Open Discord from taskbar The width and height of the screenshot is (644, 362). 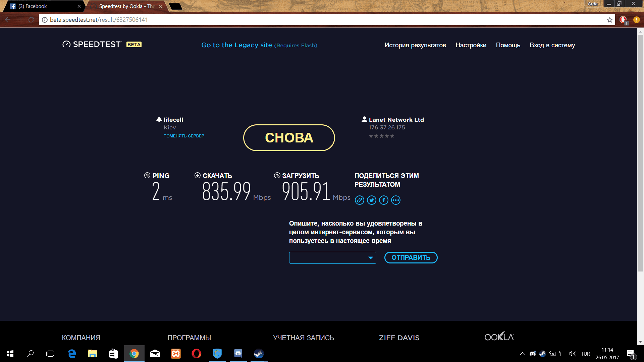point(238,354)
